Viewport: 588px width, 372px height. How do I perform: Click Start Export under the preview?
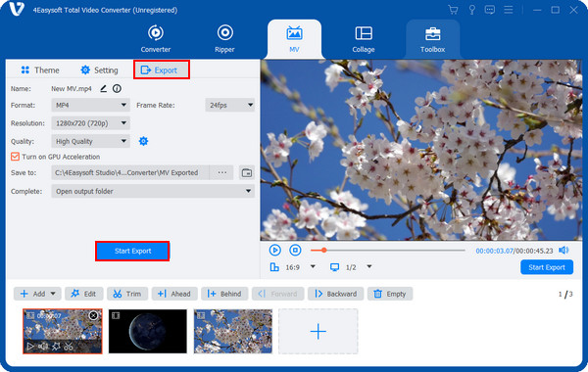coord(547,267)
